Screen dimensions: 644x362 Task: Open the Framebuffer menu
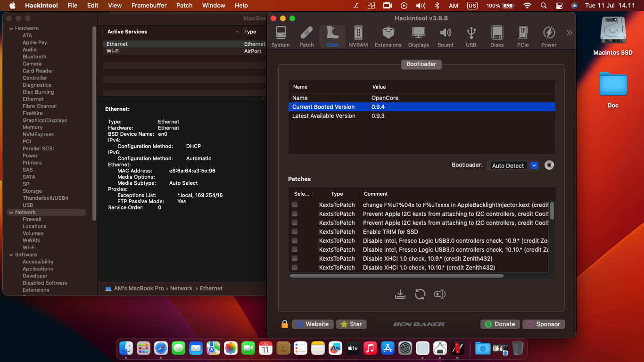[149, 5]
